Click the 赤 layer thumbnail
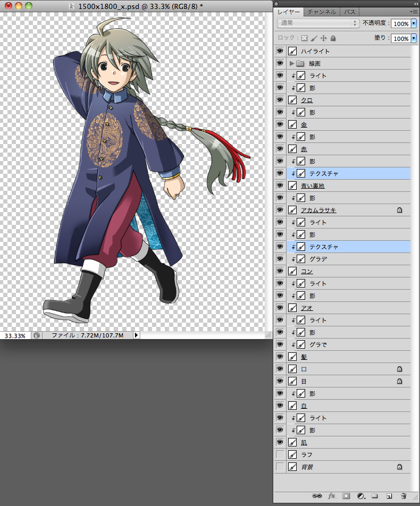This screenshot has height=506, width=420. [292, 149]
